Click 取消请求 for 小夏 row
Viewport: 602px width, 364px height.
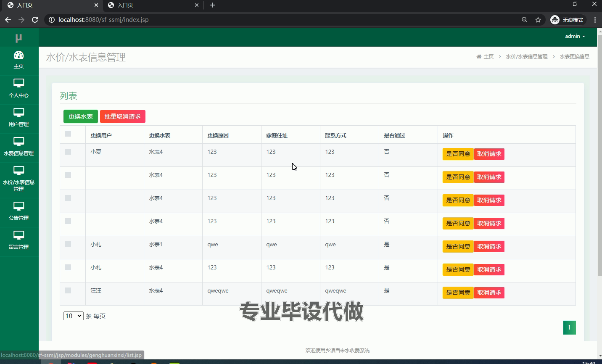pyautogui.click(x=489, y=154)
